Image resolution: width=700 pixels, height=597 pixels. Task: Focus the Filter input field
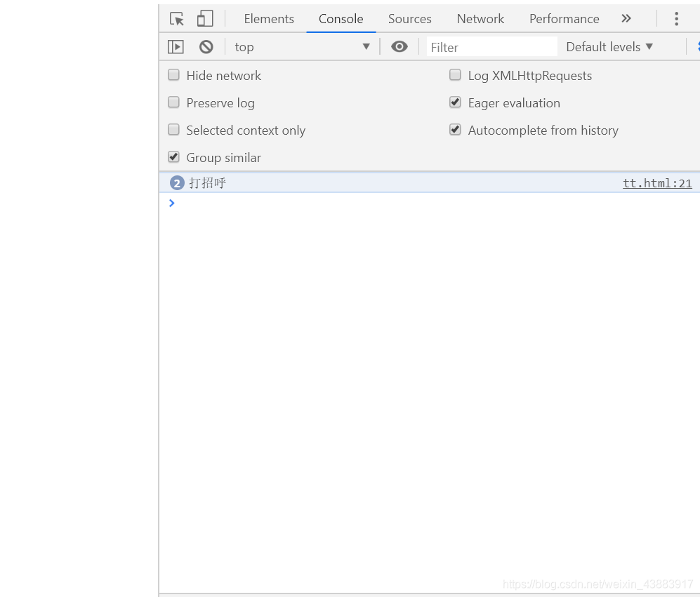point(492,47)
